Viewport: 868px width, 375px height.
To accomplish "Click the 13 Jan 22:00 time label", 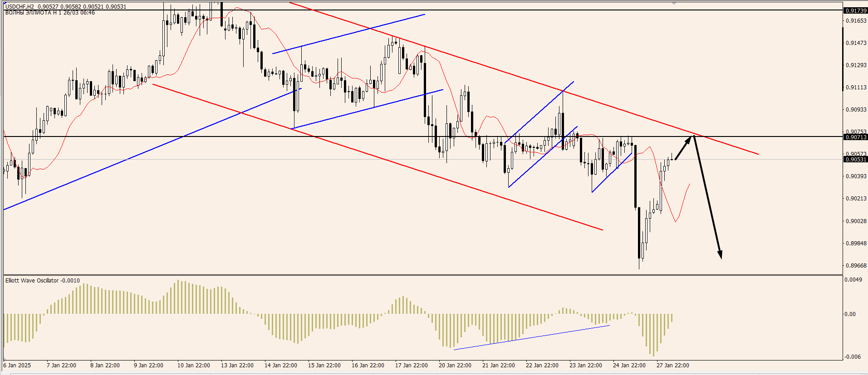I will [237, 365].
